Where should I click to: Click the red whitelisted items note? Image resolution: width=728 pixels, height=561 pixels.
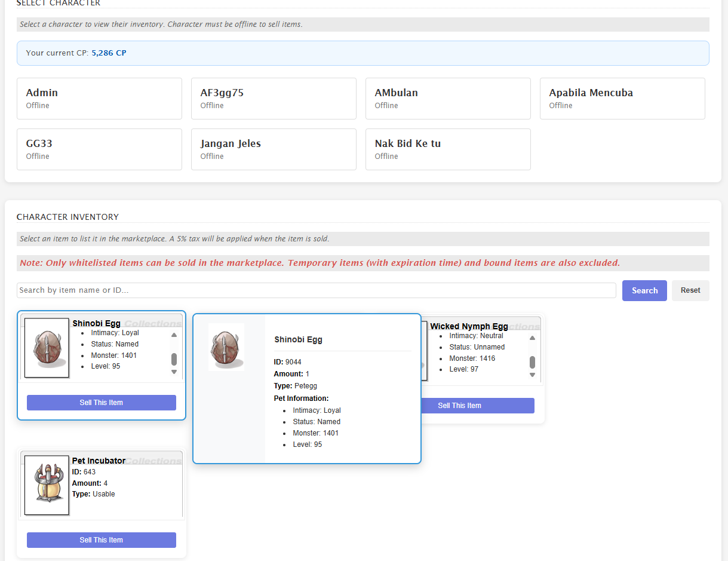(x=320, y=263)
